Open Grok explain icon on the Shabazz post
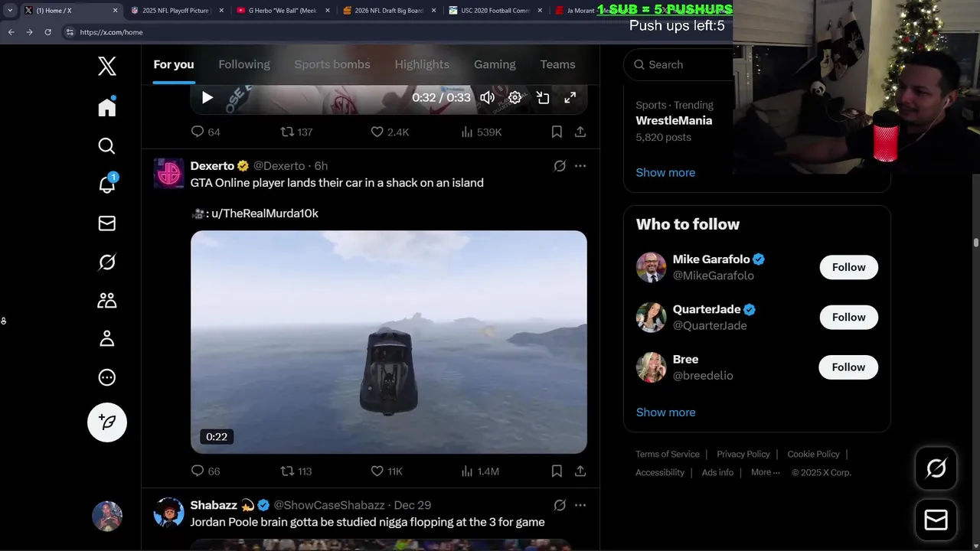The height and width of the screenshot is (551, 980). pos(560,505)
